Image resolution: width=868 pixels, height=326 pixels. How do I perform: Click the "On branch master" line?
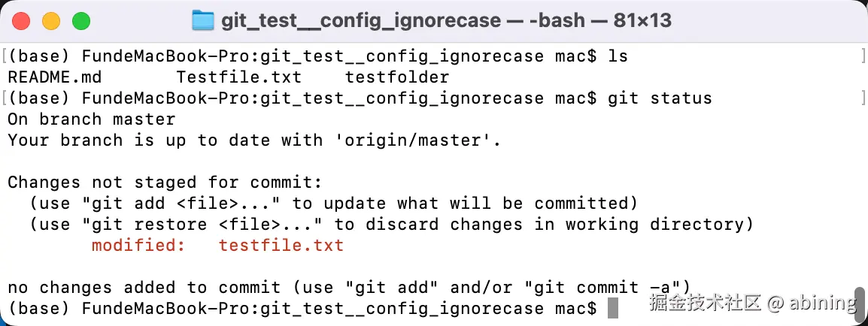pos(91,119)
